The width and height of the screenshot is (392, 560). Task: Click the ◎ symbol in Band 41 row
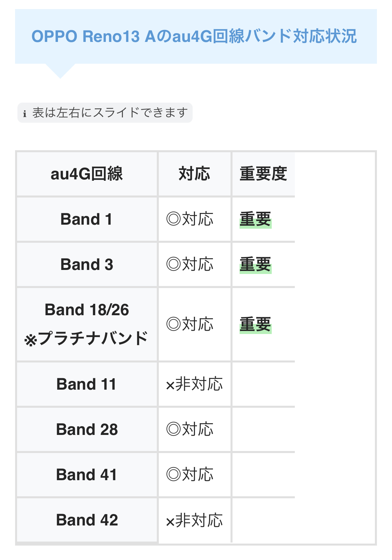pyautogui.click(x=173, y=474)
